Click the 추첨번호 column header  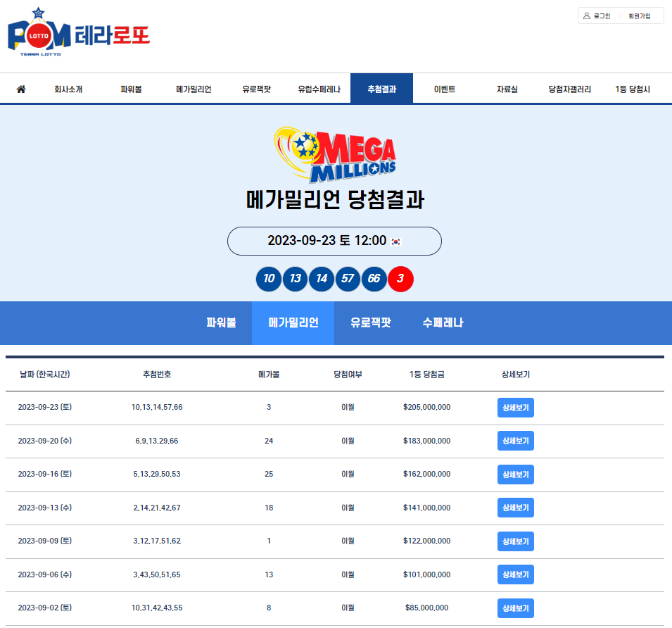click(157, 375)
